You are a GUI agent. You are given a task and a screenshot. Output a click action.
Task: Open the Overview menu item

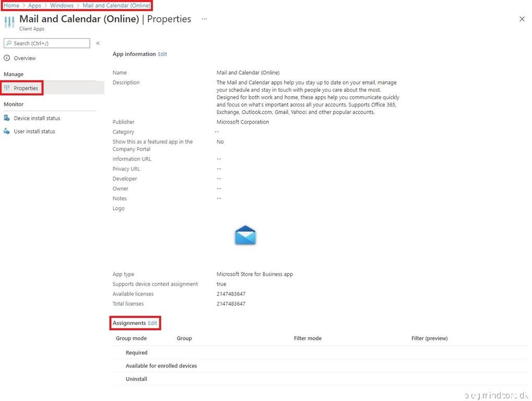coord(25,58)
